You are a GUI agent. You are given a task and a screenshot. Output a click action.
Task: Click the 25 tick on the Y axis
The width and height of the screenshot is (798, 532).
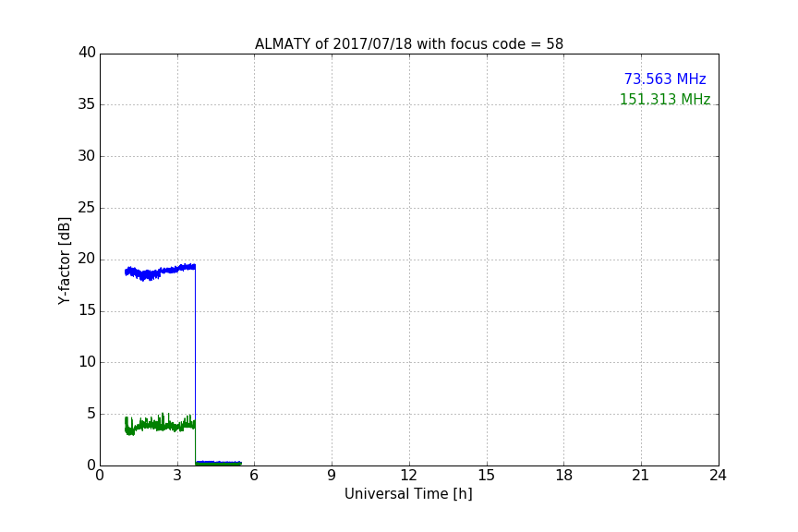87,207
